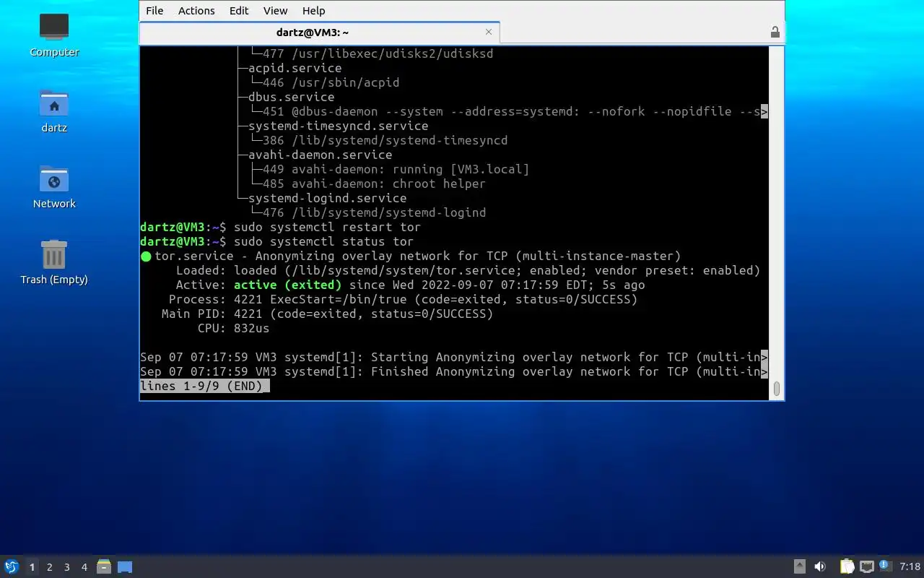Open the removable media eject tray icon

tap(799, 566)
